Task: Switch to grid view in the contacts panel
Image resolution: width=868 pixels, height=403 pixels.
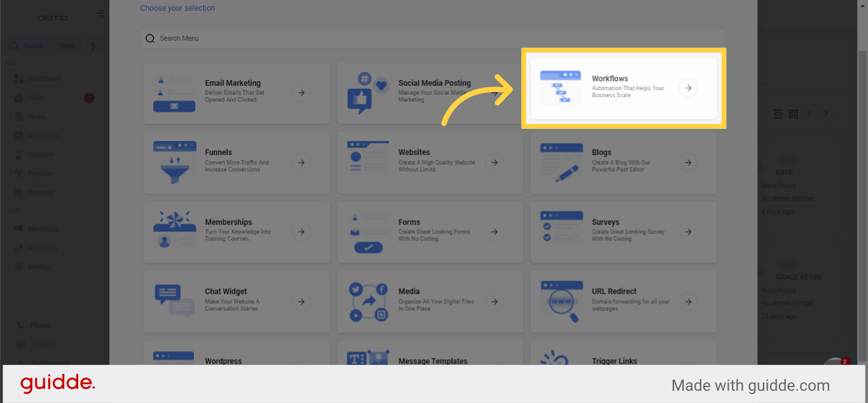Action: (x=794, y=114)
